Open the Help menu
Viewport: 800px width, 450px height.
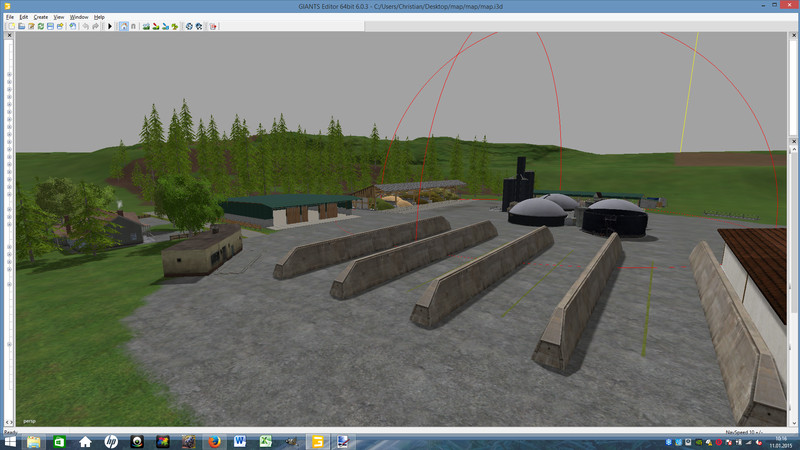[99, 17]
